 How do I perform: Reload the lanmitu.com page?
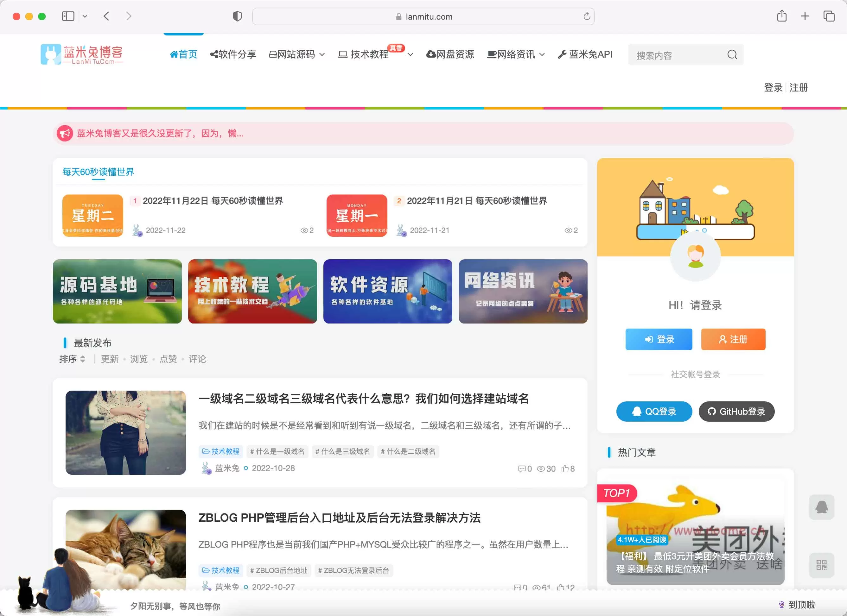587,16
